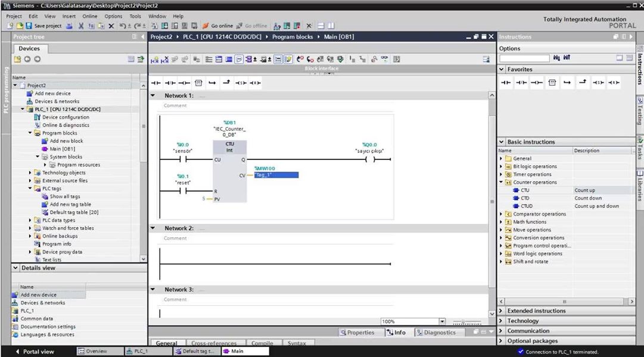The height and width of the screenshot is (357, 644).
Task: Expand the Technology section in Instructions panel
Action: [x=501, y=321]
